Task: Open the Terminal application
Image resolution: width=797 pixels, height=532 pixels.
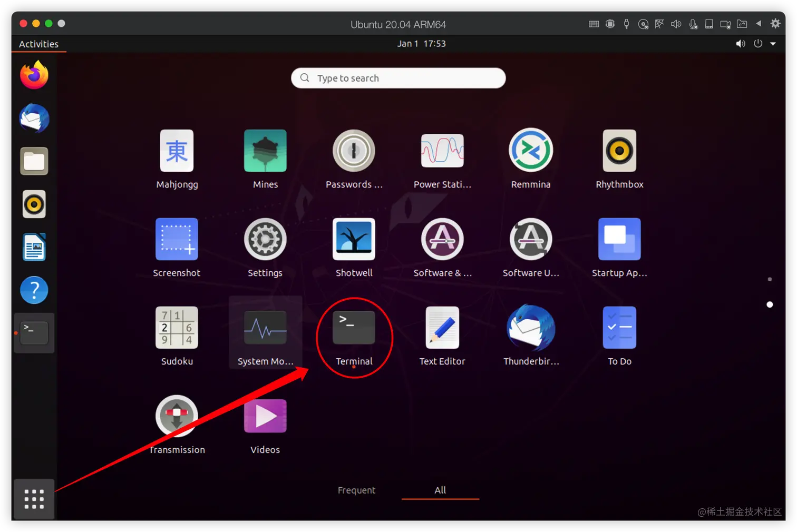Action: [x=354, y=327]
